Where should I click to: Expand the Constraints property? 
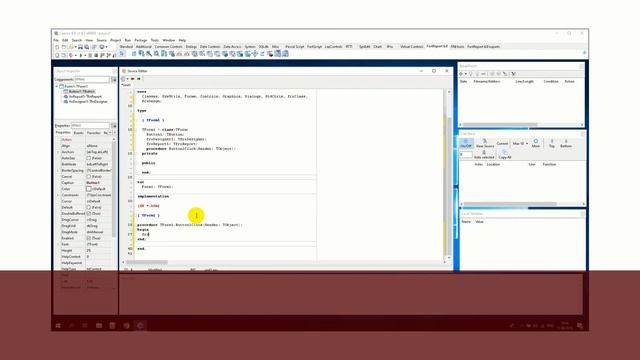tap(58, 195)
